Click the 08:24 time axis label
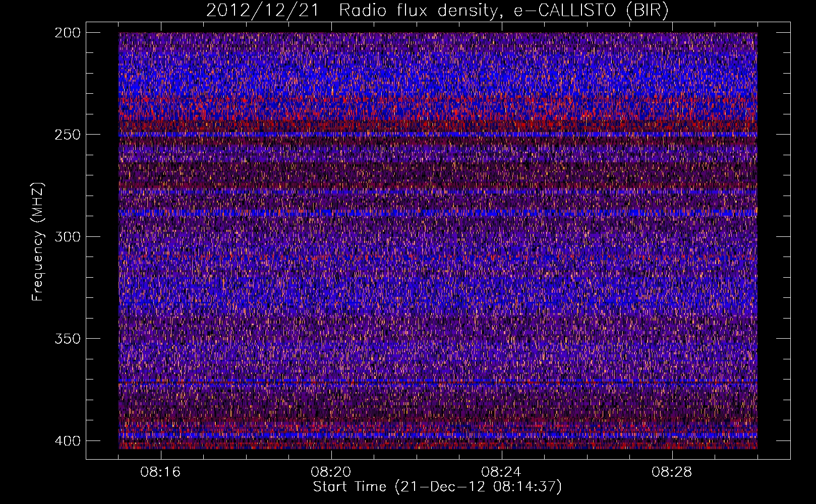Viewport: 816px width, 504px height. (501, 472)
